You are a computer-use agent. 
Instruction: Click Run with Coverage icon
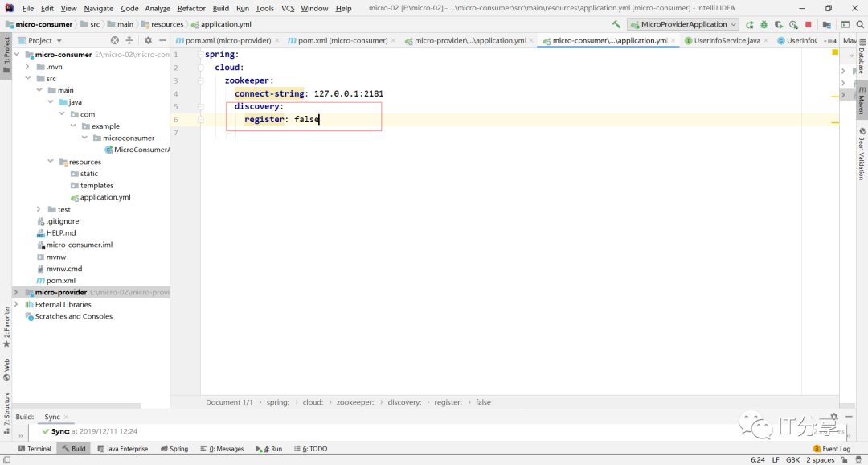tap(779, 24)
